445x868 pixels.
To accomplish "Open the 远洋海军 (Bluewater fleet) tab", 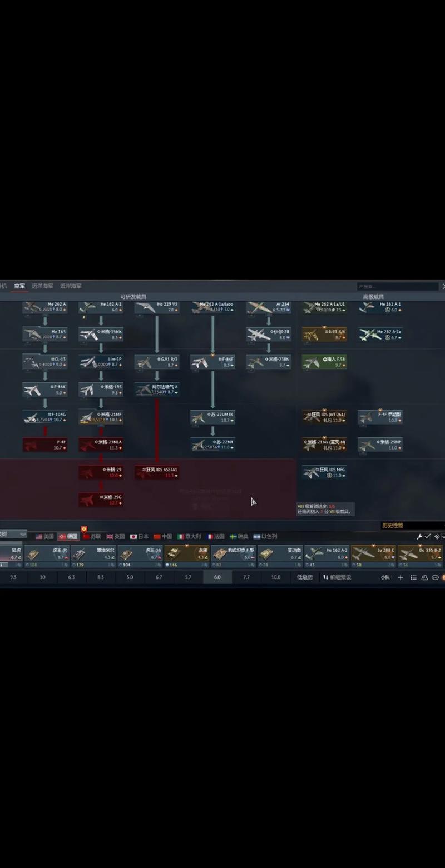I will 43,286.
